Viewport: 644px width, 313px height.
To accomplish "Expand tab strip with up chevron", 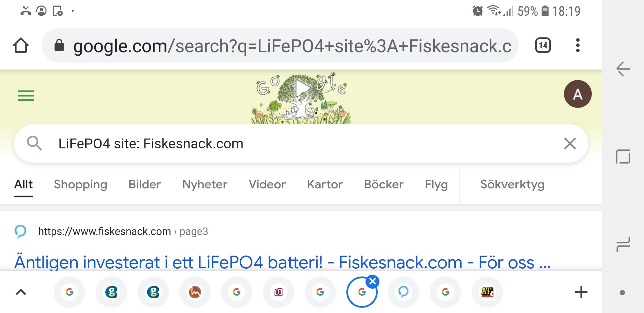I will coord(21,292).
